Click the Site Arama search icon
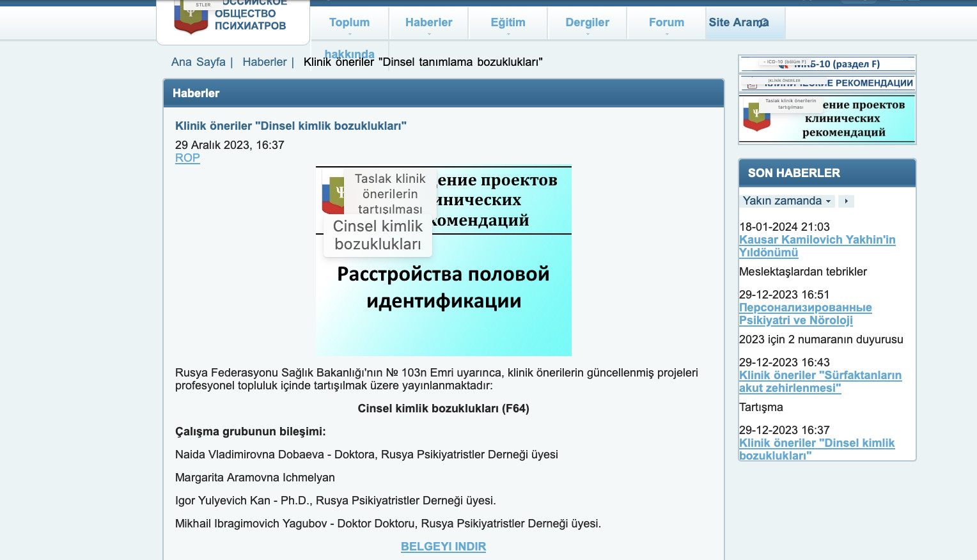Screen dimensions: 977x560 (x=763, y=23)
